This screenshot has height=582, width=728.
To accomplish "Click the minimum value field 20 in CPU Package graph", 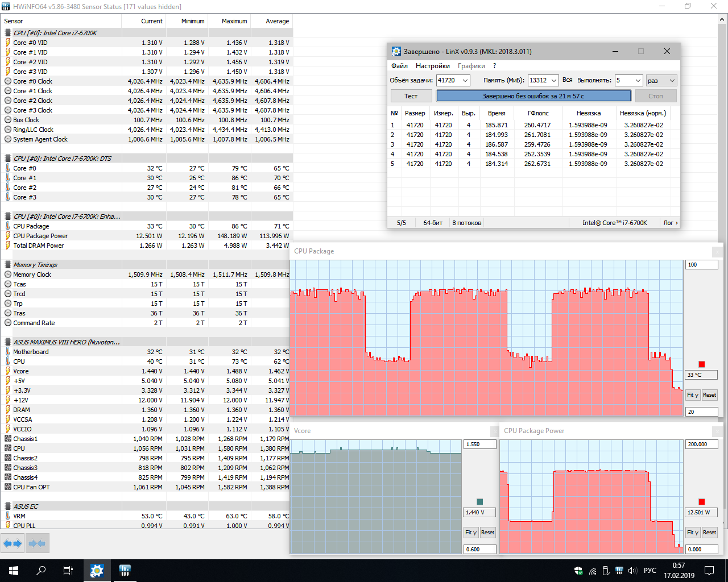I will coord(701,411).
